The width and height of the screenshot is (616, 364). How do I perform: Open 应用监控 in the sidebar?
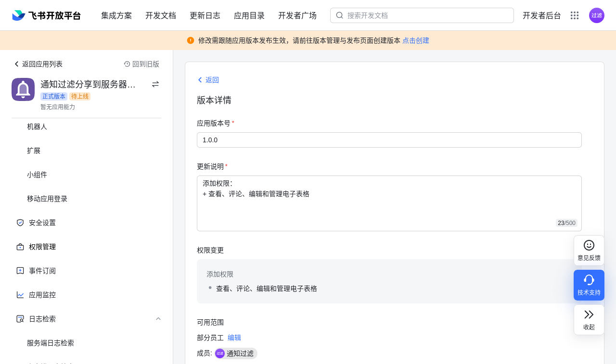click(x=42, y=295)
